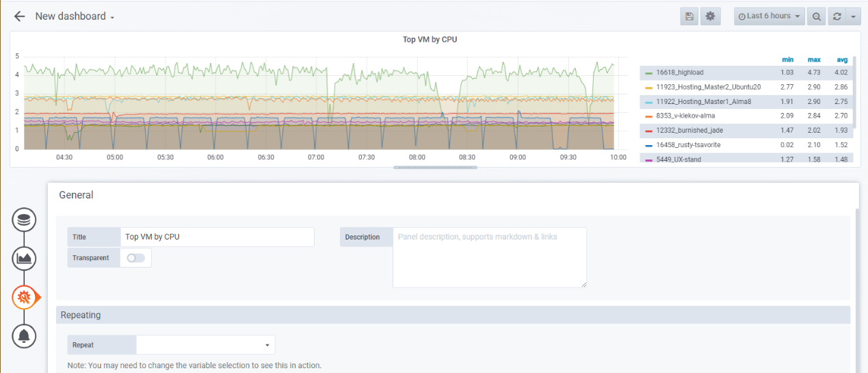The width and height of the screenshot is (868, 373).
Task: Open the Visualization chart tab icon
Action: [x=24, y=258]
